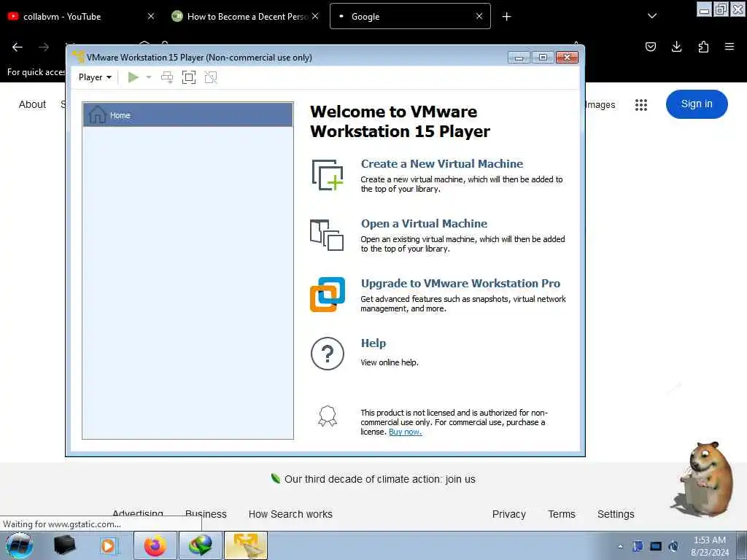The height and width of the screenshot is (560, 747).
Task: Click the VMware title bar application icon
Action: [x=78, y=57]
